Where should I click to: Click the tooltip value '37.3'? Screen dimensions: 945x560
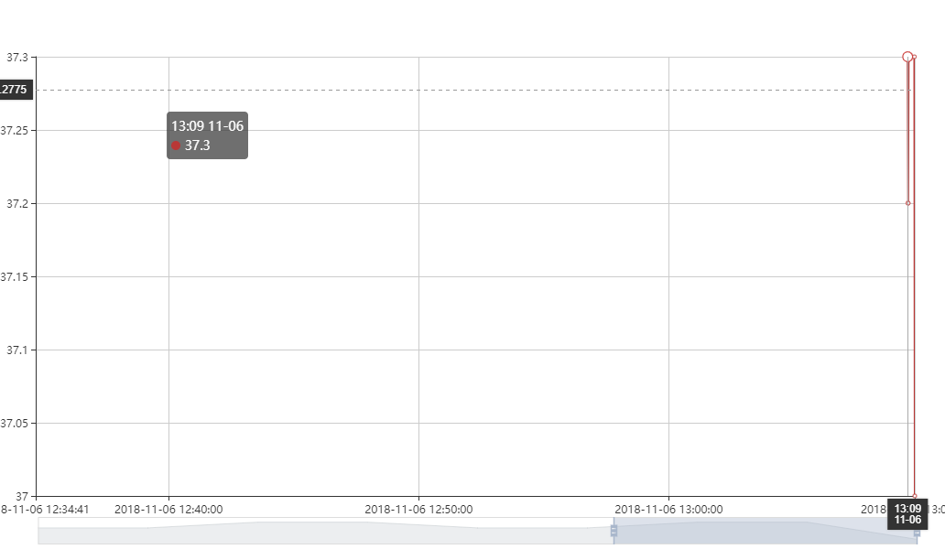tap(197, 145)
